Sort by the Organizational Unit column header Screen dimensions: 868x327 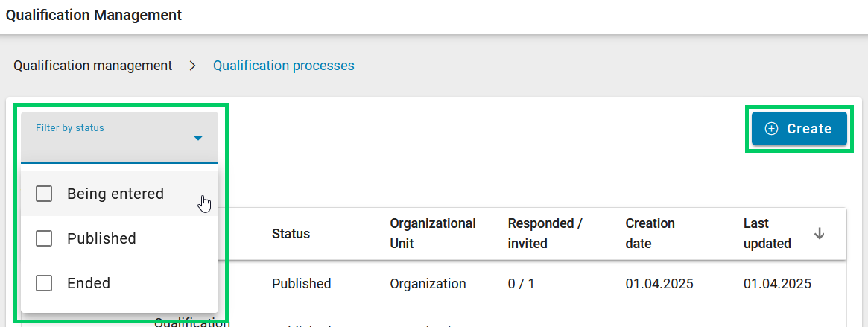pos(432,233)
